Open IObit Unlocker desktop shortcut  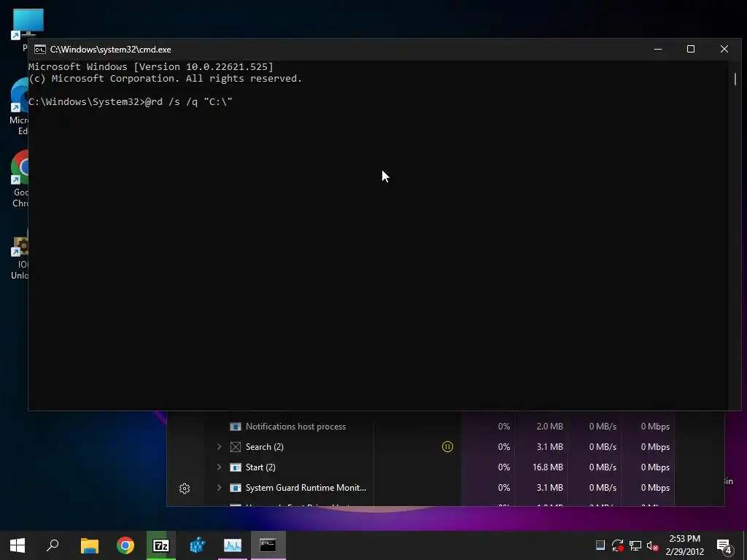(19, 253)
